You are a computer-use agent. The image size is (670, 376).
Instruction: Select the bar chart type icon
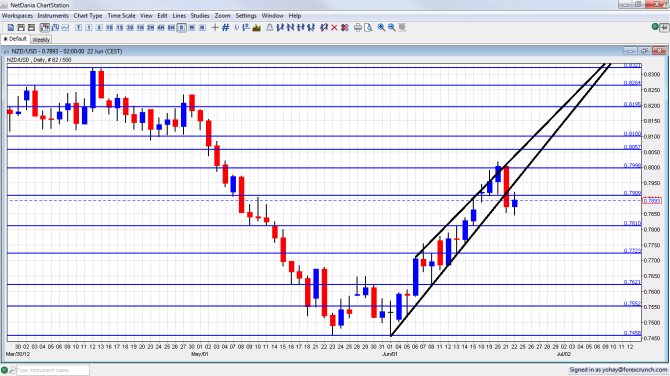coord(55,27)
